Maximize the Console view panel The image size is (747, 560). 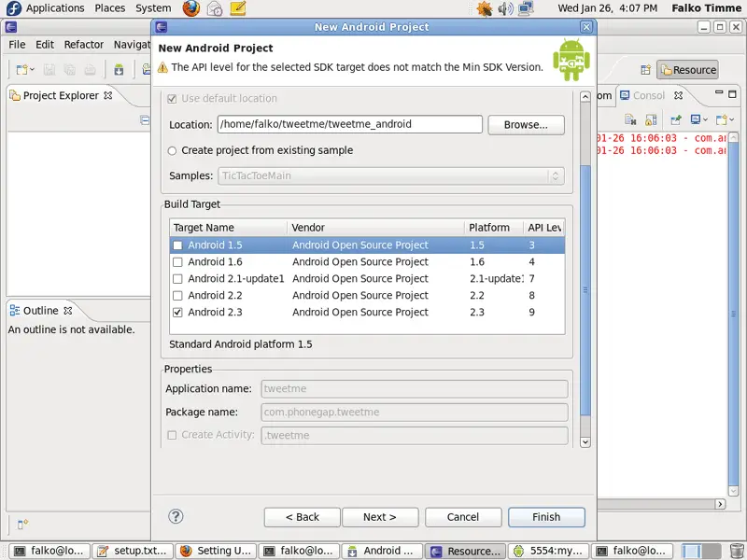pyautogui.click(x=733, y=94)
